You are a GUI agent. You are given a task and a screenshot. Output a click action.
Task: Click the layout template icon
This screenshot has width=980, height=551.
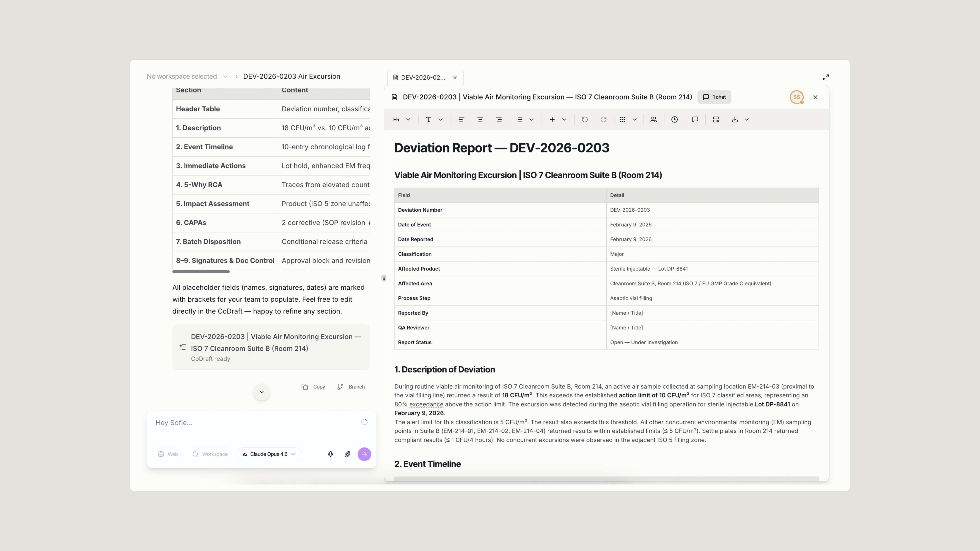coord(716,119)
